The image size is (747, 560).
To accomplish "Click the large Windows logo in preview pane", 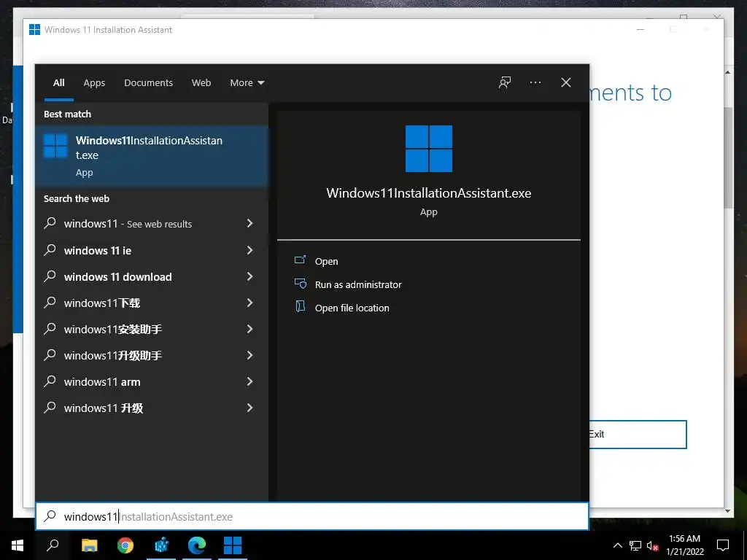I will tap(429, 149).
